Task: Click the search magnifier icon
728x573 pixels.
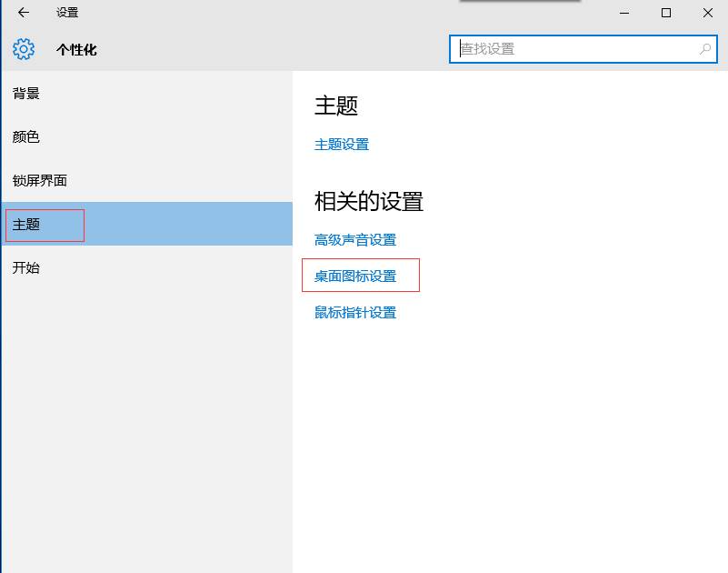Action: [x=704, y=48]
